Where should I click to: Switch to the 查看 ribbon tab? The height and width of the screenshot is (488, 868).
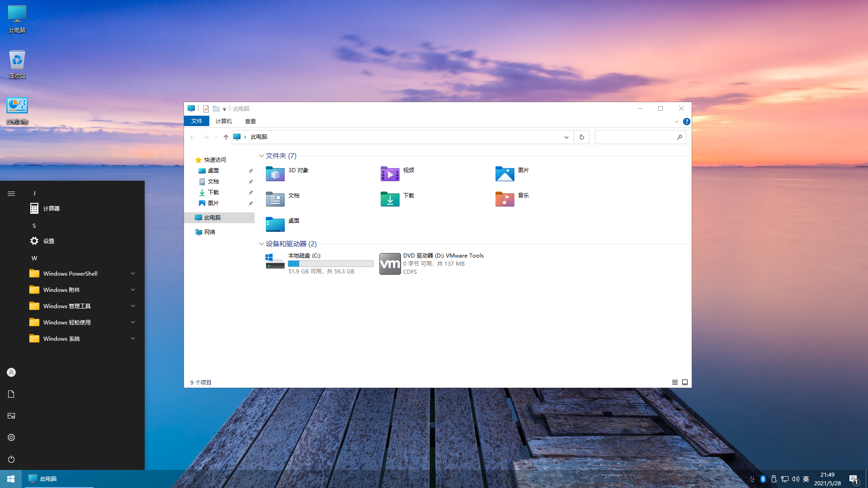251,121
